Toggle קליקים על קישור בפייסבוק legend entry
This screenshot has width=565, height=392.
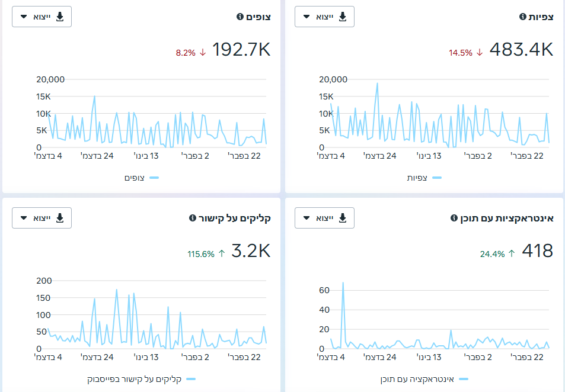pos(141,379)
